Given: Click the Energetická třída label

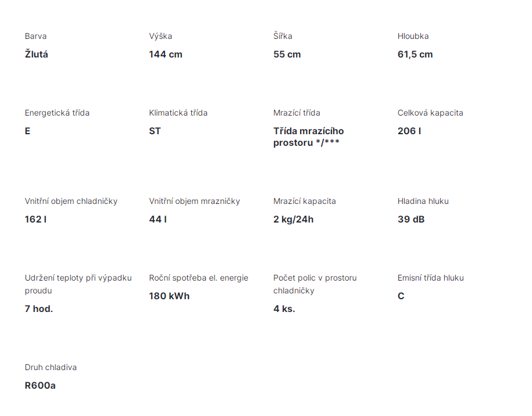Looking at the screenshot, I should pyautogui.click(x=57, y=113).
